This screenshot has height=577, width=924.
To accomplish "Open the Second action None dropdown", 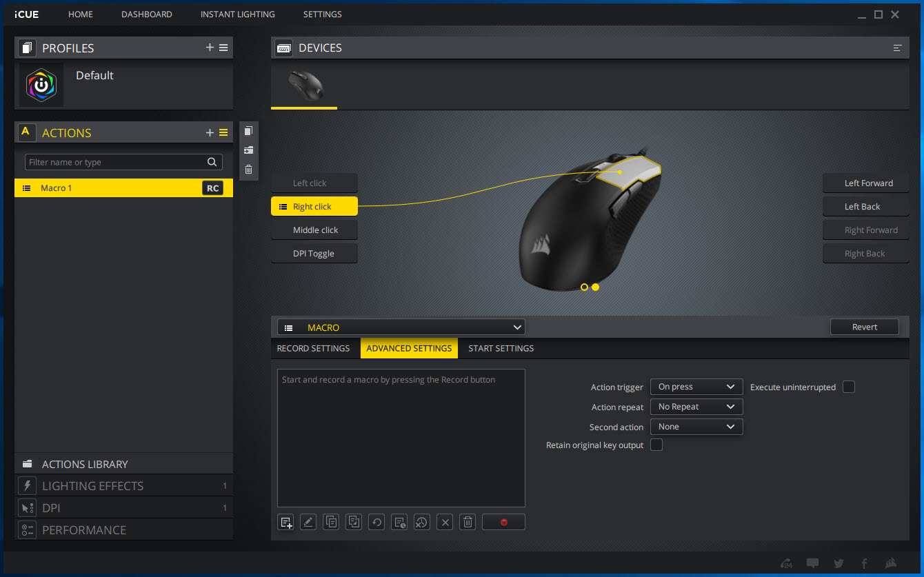I will tap(696, 427).
